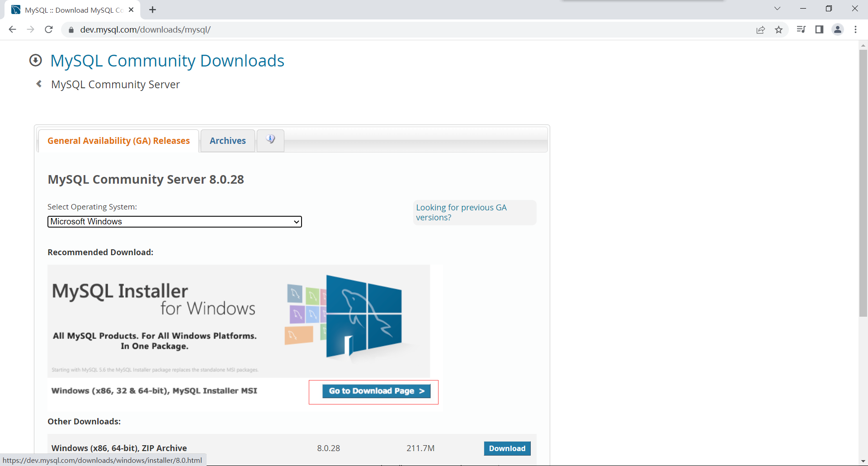Image resolution: width=868 pixels, height=466 pixels.
Task: Click the share page icon
Action: tap(760, 29)
